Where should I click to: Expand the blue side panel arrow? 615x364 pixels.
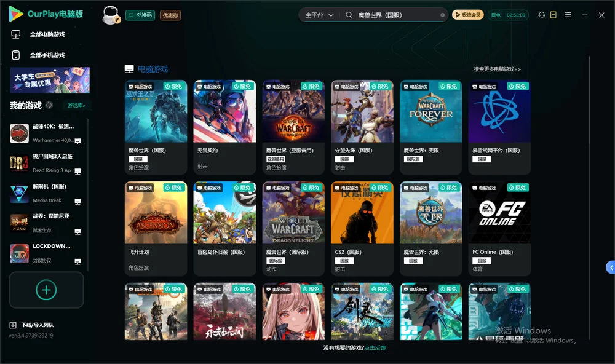coord(611,267)
